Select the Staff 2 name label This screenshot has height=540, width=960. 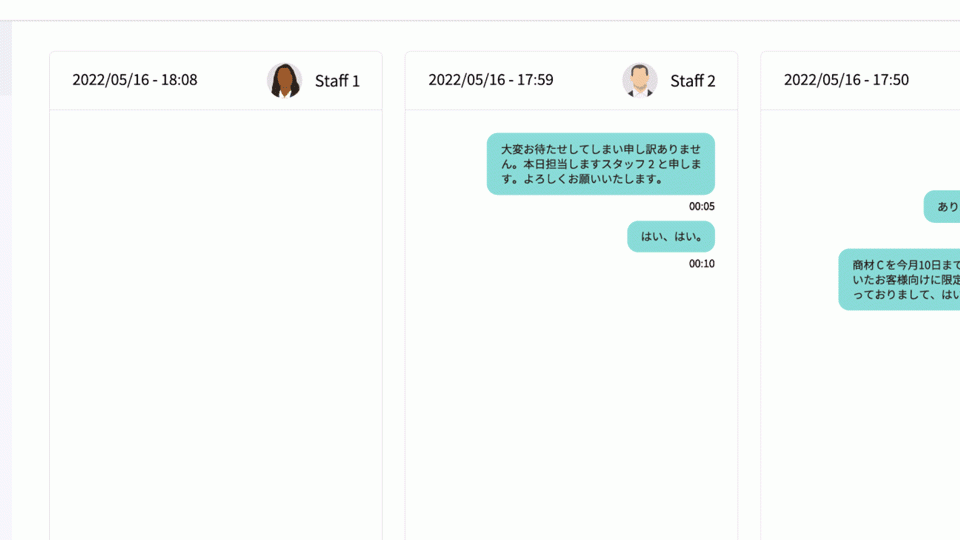point(692,81)
